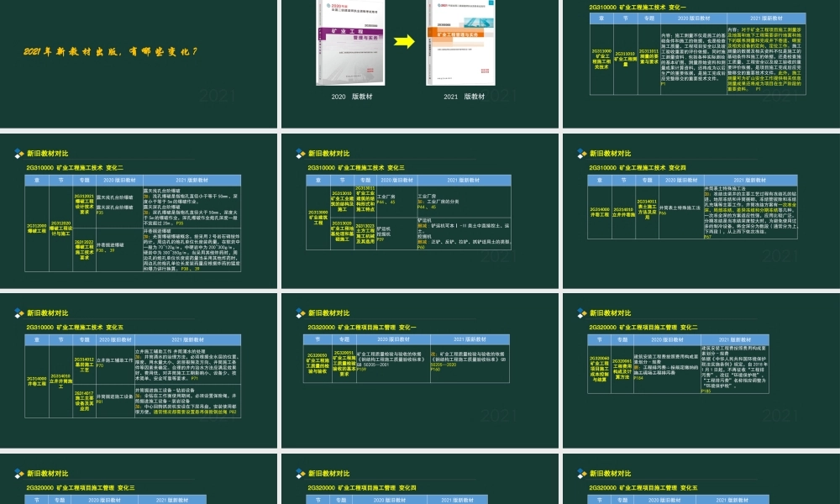Click the diamond icon on 项目施工管理 变化一 slide
The width and height of the screenshot is (840, 504).
coord(300,312)
